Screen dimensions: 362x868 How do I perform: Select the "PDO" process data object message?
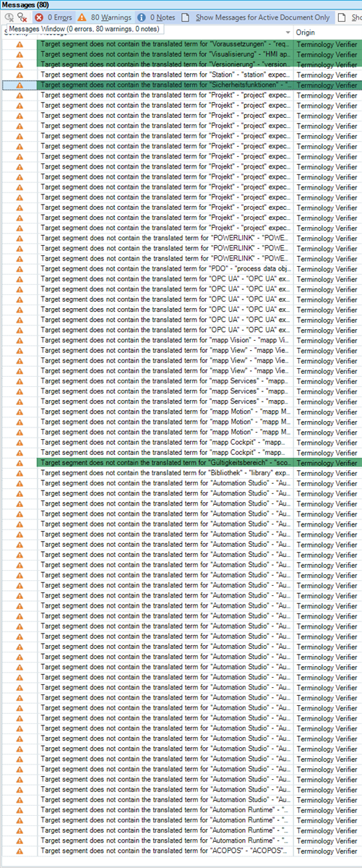166,268
